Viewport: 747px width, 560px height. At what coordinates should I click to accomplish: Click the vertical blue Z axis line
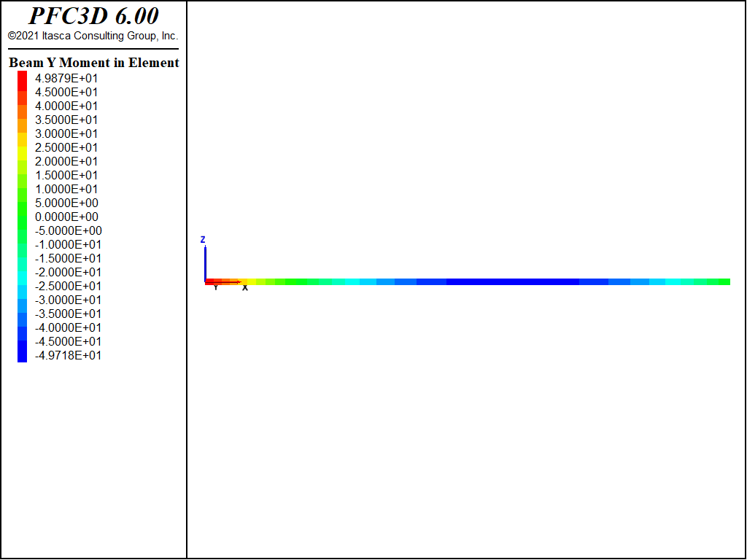pos(205,263)
